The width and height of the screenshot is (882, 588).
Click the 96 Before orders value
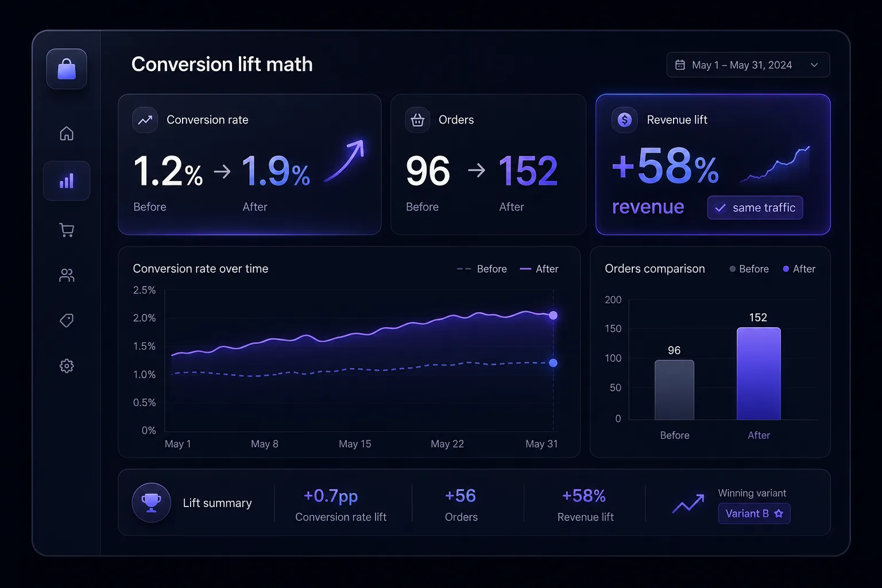point(428,171)
